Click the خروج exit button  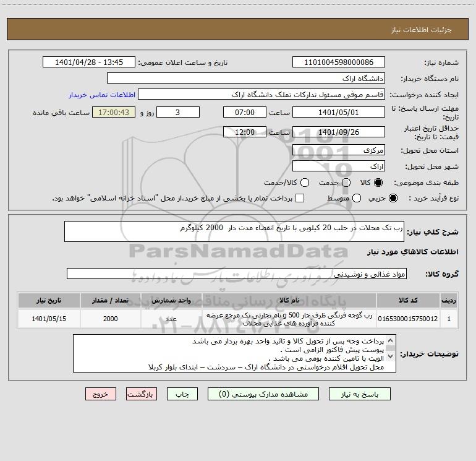point(101,394)
